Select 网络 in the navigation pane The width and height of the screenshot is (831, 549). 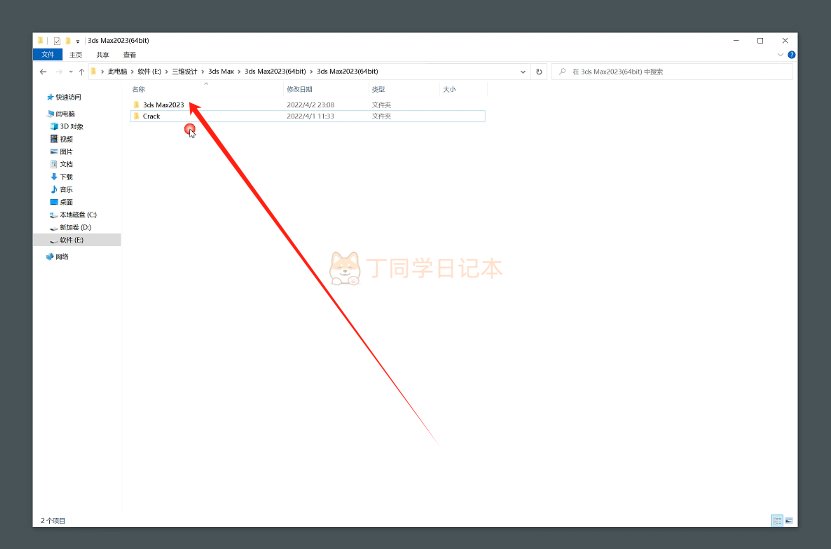pyautogui.click(x=62, y=256)
